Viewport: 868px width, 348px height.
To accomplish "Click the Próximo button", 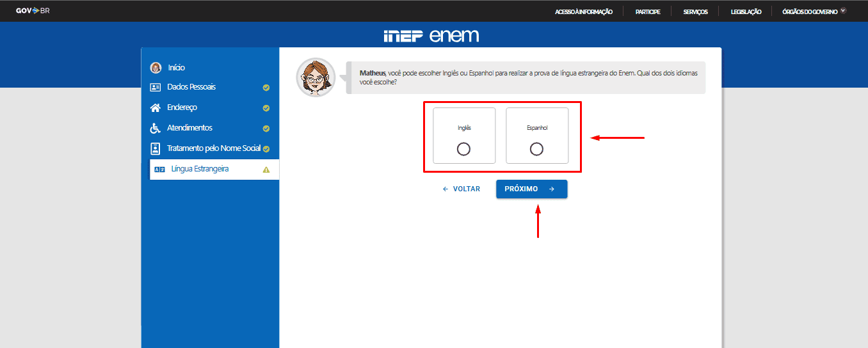I will click(x=531, y=189).
